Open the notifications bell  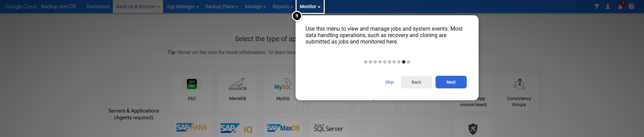click(620, 7)
